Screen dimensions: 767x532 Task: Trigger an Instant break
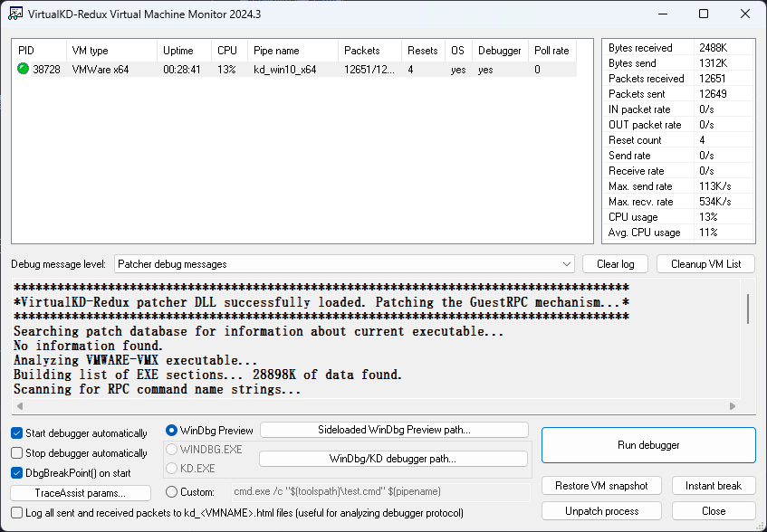coord(713,486)
